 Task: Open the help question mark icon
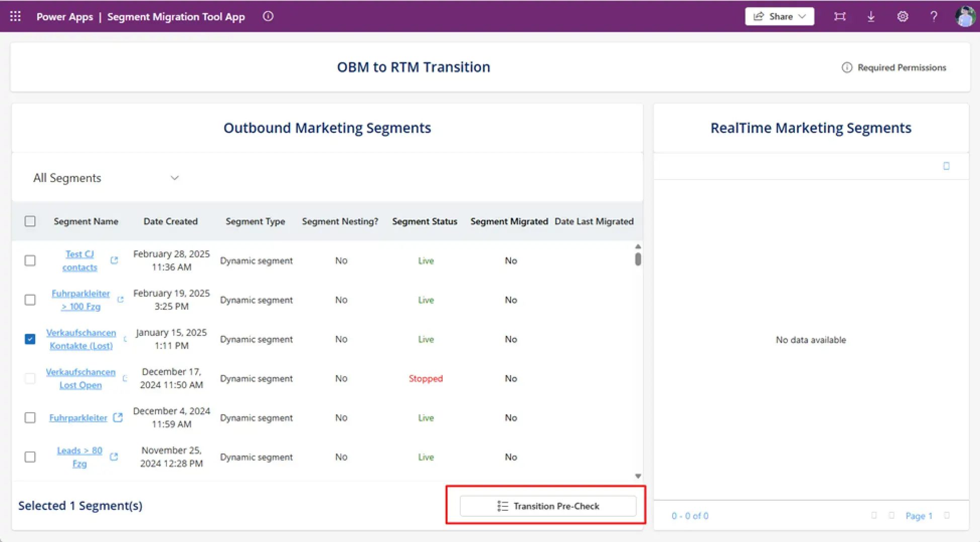(934, 17)
